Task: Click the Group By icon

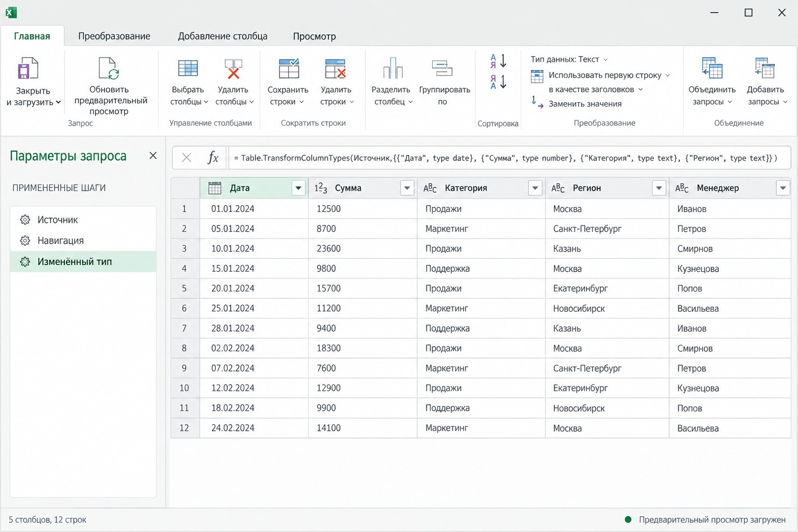Action: point(442,68)
